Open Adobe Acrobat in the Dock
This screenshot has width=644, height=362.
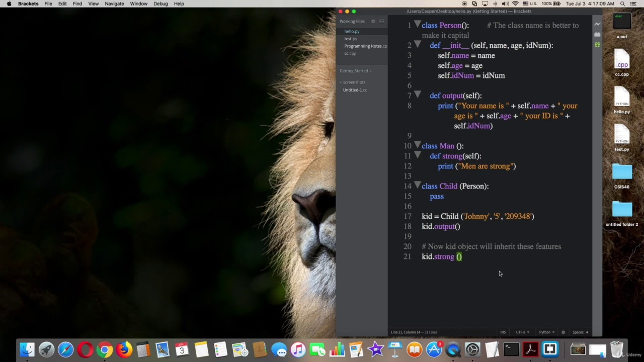point(530,349)
